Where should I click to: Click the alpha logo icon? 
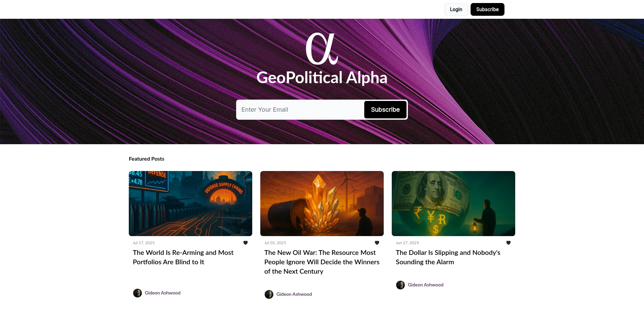tap(322, 49)
